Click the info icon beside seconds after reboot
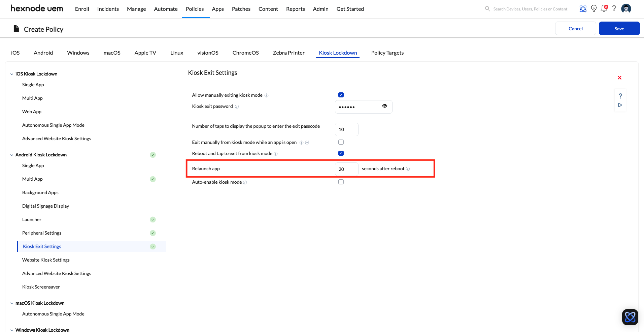 408,169
